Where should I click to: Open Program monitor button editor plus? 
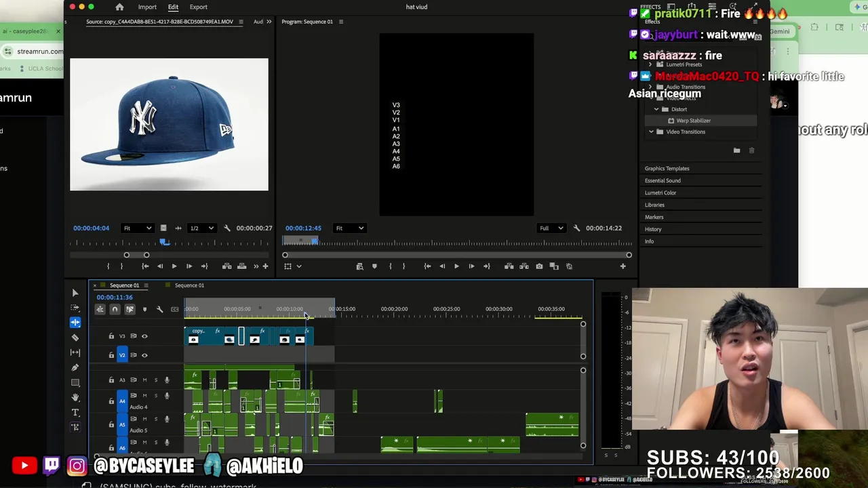point(623,266)
